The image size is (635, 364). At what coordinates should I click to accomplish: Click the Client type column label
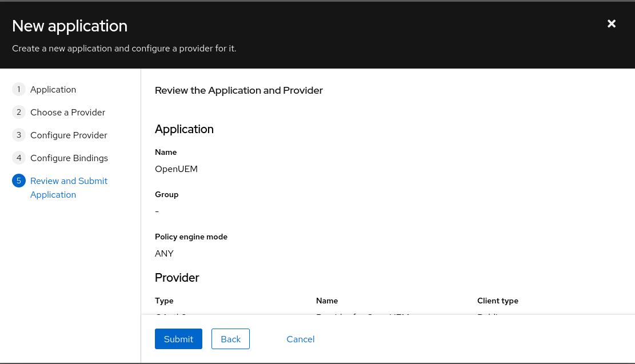pos(497,301)
